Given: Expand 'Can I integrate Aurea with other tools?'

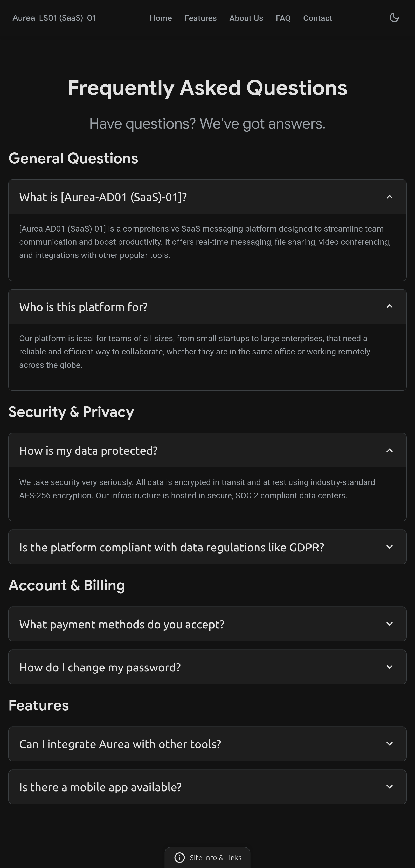Looking at the screenshot, I should (120, 744).
